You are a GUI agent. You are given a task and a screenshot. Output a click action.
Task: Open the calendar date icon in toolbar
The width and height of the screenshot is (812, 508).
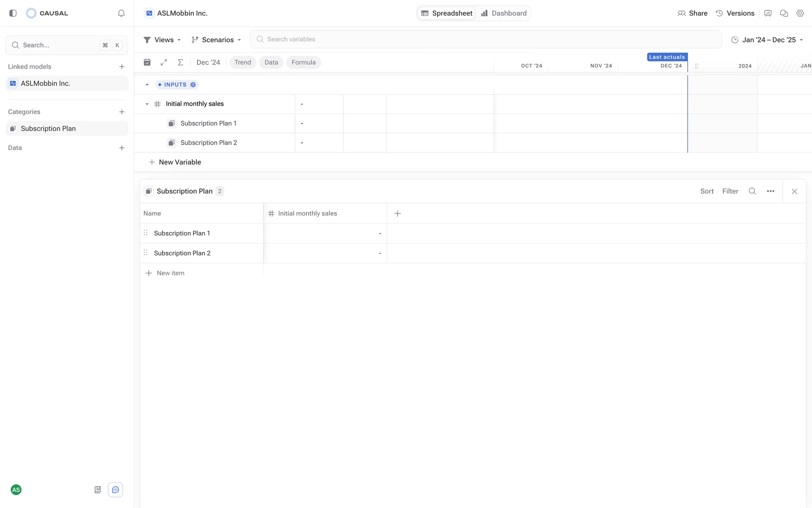click(x=147, y=62)
